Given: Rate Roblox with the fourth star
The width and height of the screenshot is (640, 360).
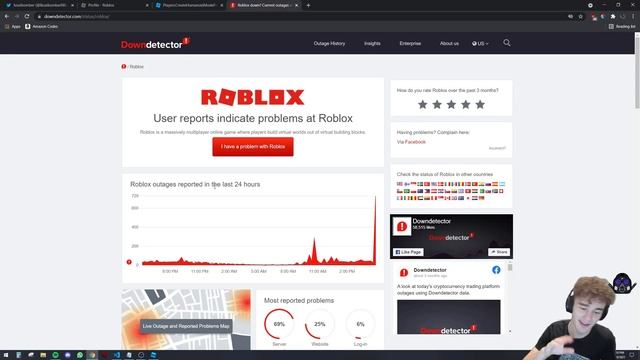Looking at the screenshot, I should [x=466, y=104].
